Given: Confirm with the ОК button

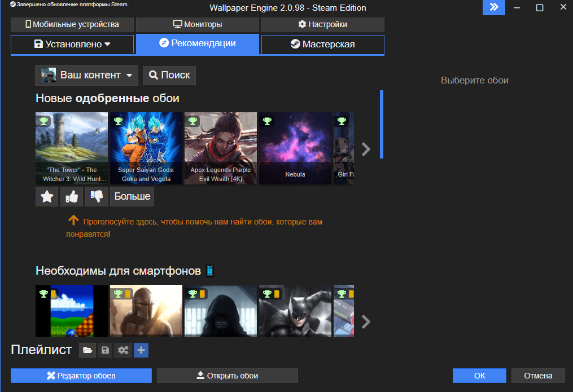Looking at the screenshot, I should [x=479, y=376].
